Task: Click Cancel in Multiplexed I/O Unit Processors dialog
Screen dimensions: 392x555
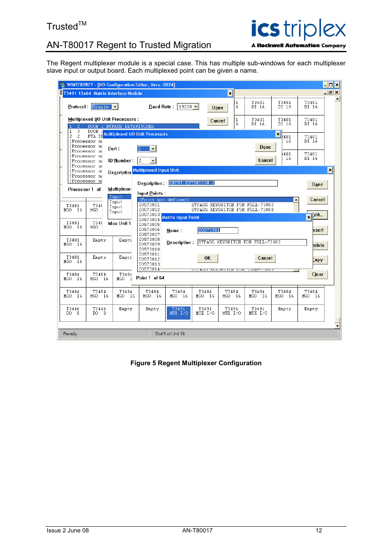Action: pos(265,160)
